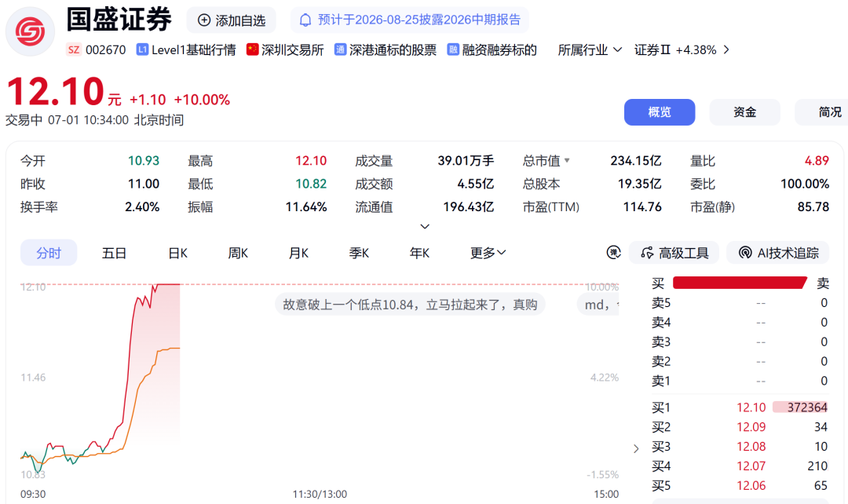Click Level1基础行情 label
The image size is (848, 504).
[194, 49]
